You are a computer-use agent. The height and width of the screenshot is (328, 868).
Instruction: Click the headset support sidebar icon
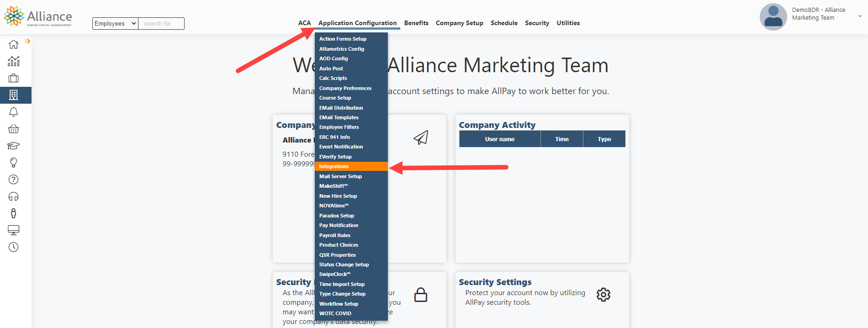14,196
